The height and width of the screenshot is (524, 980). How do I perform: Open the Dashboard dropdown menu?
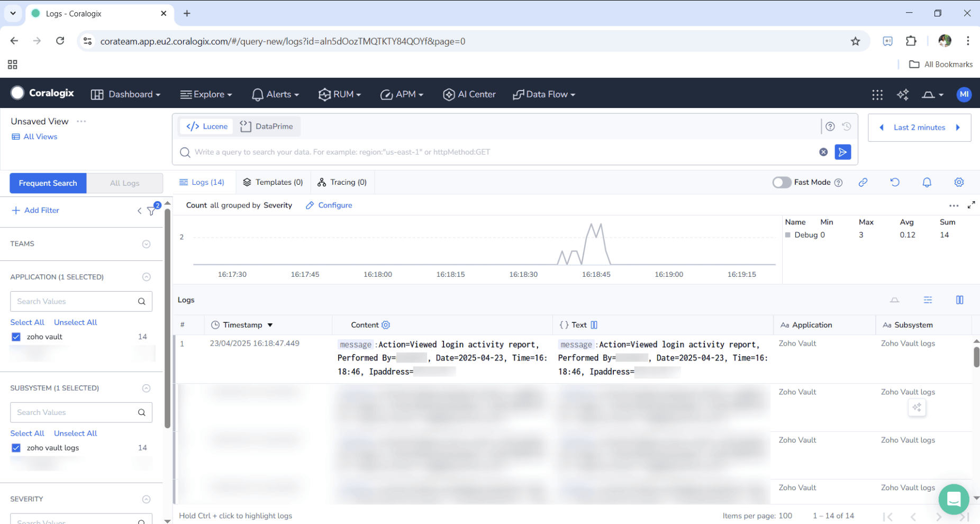tap(126, 94)
